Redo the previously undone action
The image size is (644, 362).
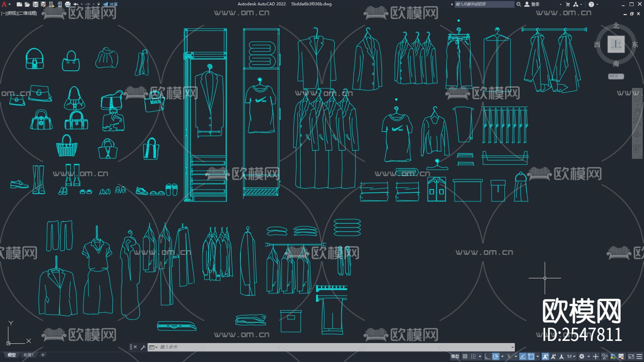88,4
